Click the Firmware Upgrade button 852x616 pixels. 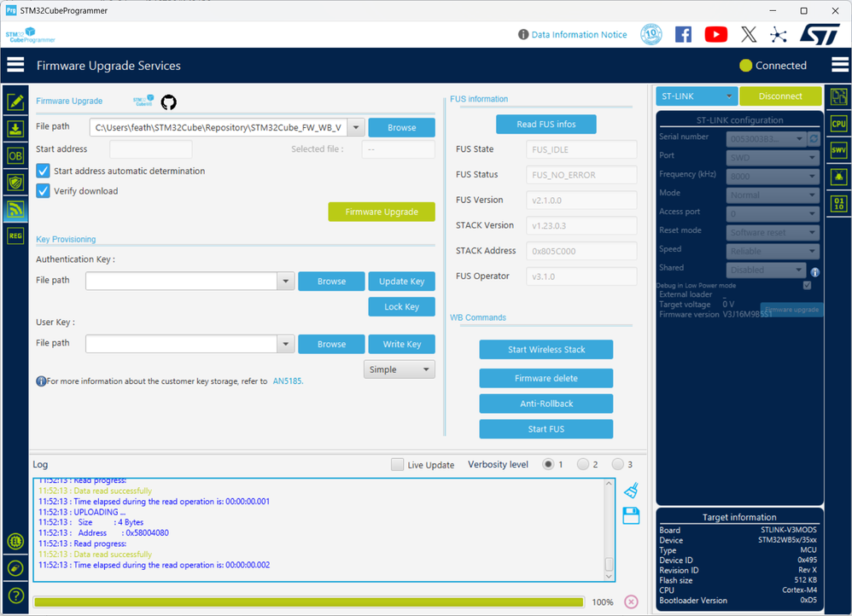click(382, 212)
